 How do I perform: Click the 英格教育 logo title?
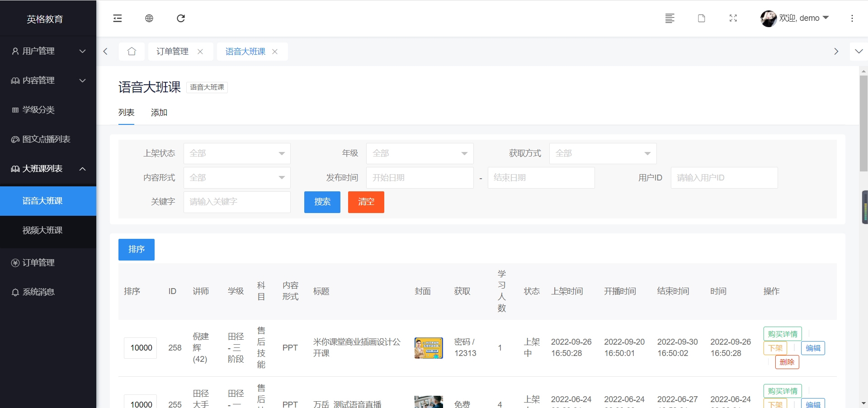[x=45, y=19]
